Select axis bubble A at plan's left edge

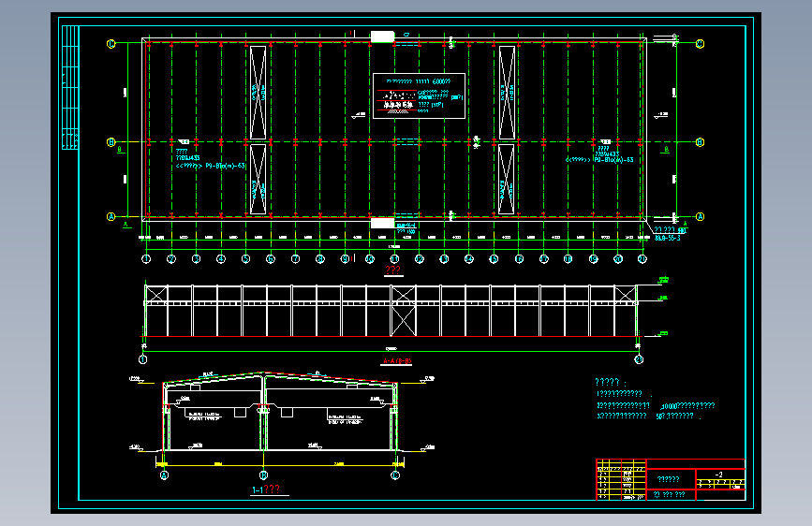click(x=111, y=216)
